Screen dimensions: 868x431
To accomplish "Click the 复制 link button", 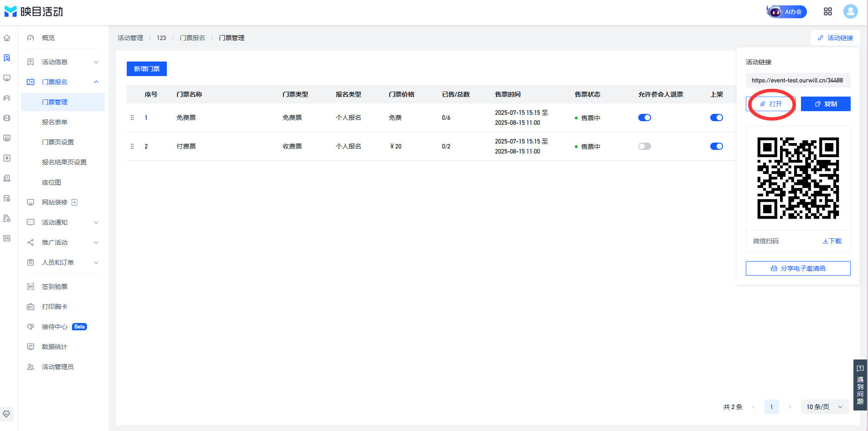I will [x=826, y=104].
